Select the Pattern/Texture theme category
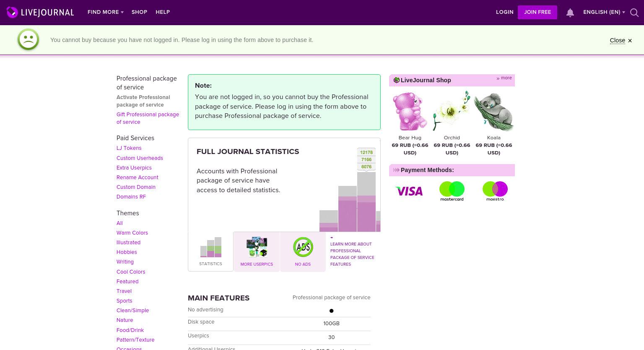This screenshot has width=644, height=350. [135, 340]
